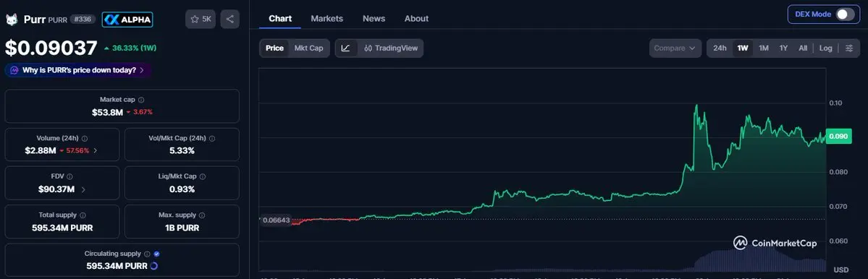
Task: Add Purr to watchlist with star button
Action: tap(201, 19)
